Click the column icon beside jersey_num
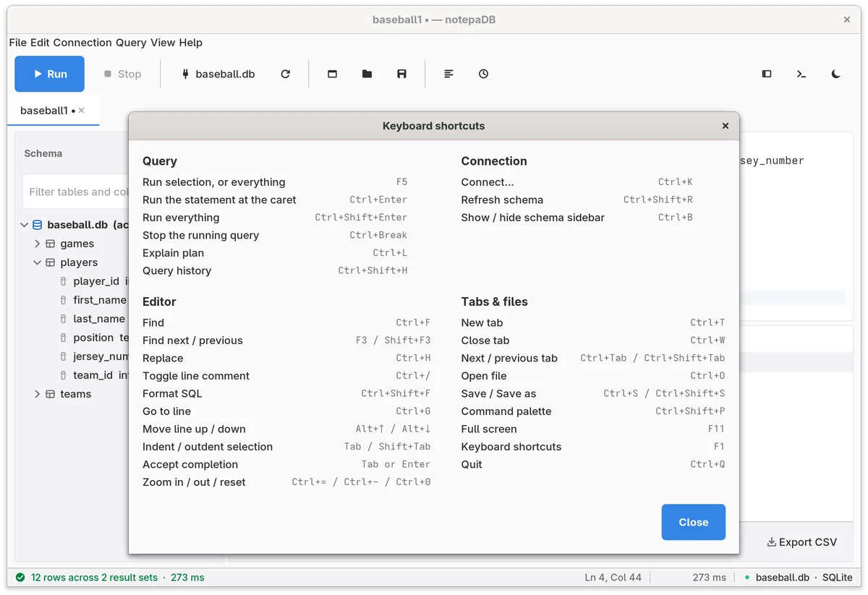868x595 pixels. pyautogui.click(x=64, y=356)
